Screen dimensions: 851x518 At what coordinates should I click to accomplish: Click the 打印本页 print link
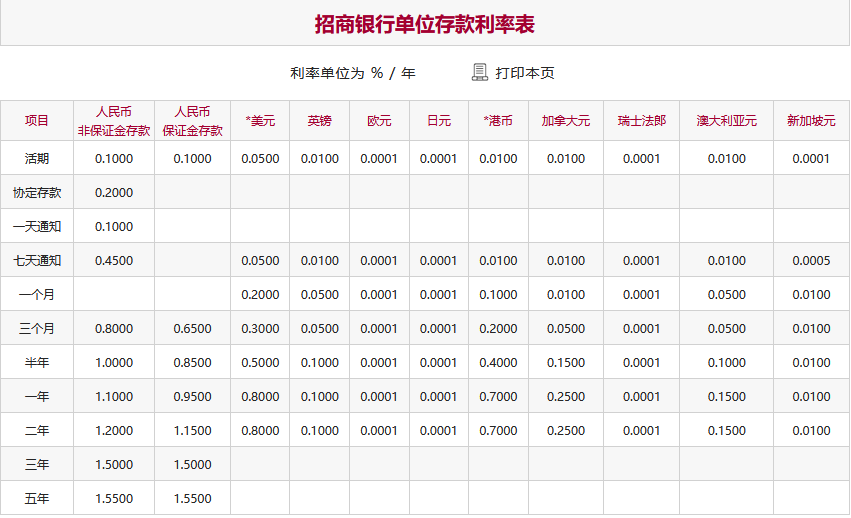click(x=525, y=73)
